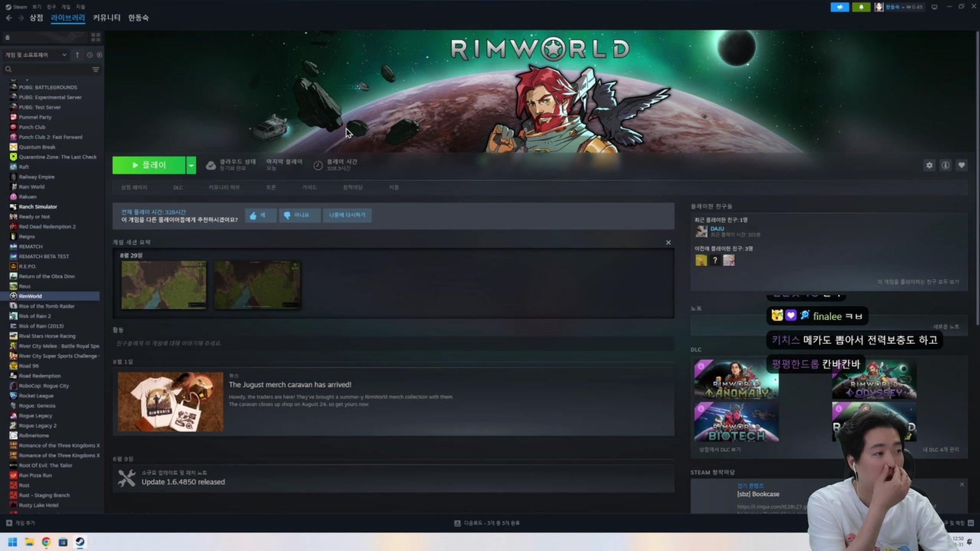
Task: Open the 상점 페이지 link
Action: [x=134, y=188]
